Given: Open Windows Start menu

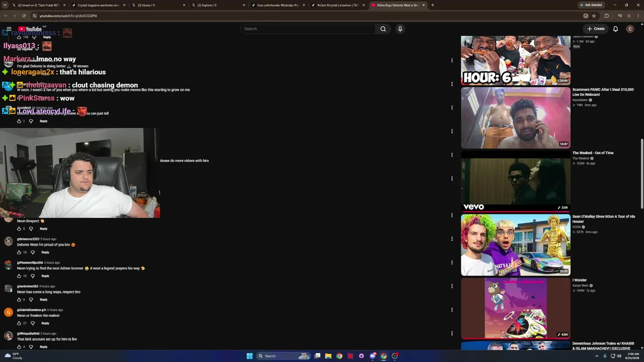Looking at the screenshot, I should pos(250,356).
